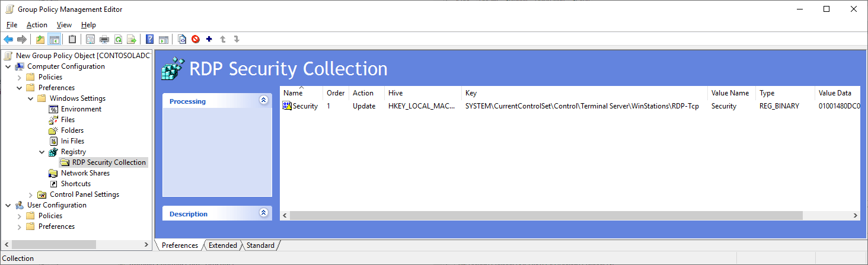Select New Group Policy Object root node
This screenshot has width=868, height=265.
click(83, 56)
